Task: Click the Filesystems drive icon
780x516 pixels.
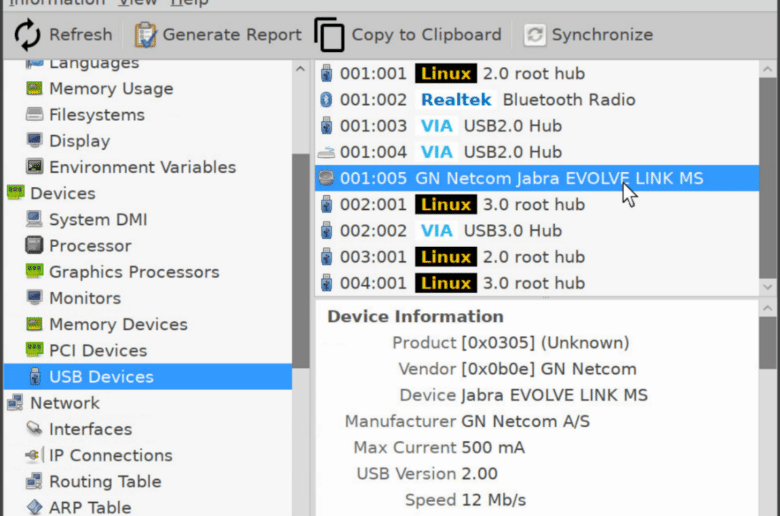Action: coord(34,114)
